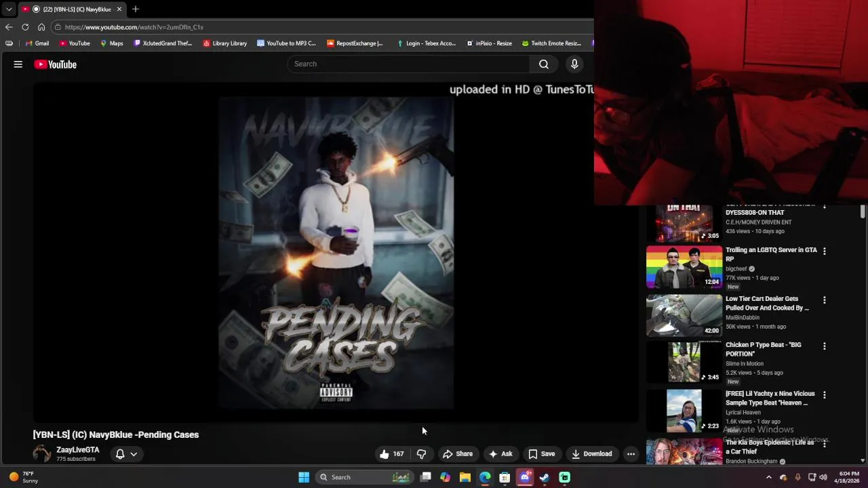868x488 pixels.
Task: Like the Pending Cases video
Action: pyautogui.click(x=392, y=454)
